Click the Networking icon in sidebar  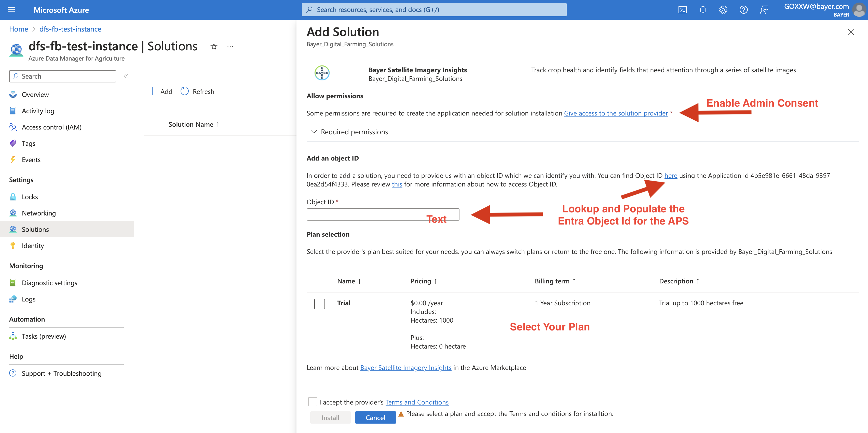(13, 213)
